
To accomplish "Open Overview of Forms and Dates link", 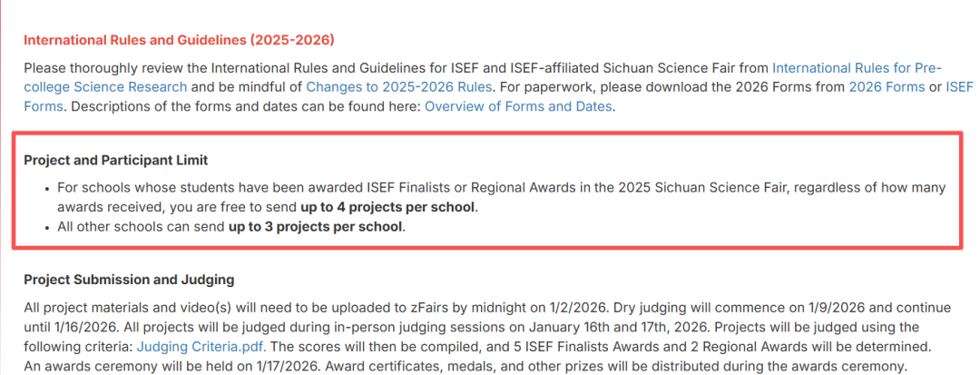I will [519, 106].
